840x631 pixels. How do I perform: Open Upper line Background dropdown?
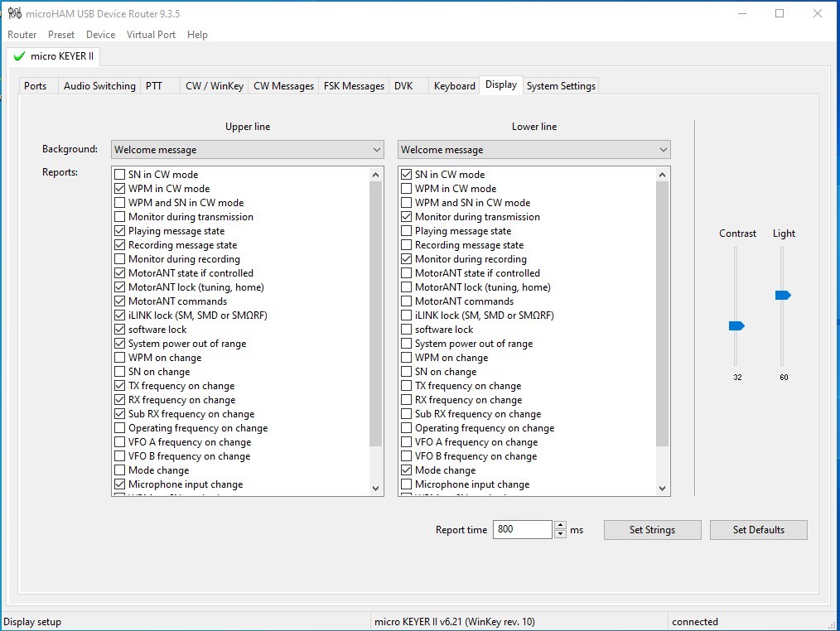click(x=248, y=150)
